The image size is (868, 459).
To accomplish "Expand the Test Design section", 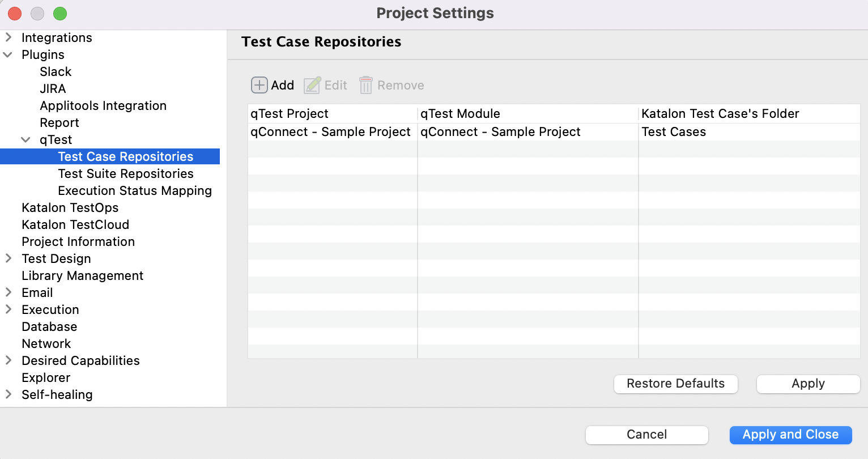I will (x=8, y=258).
